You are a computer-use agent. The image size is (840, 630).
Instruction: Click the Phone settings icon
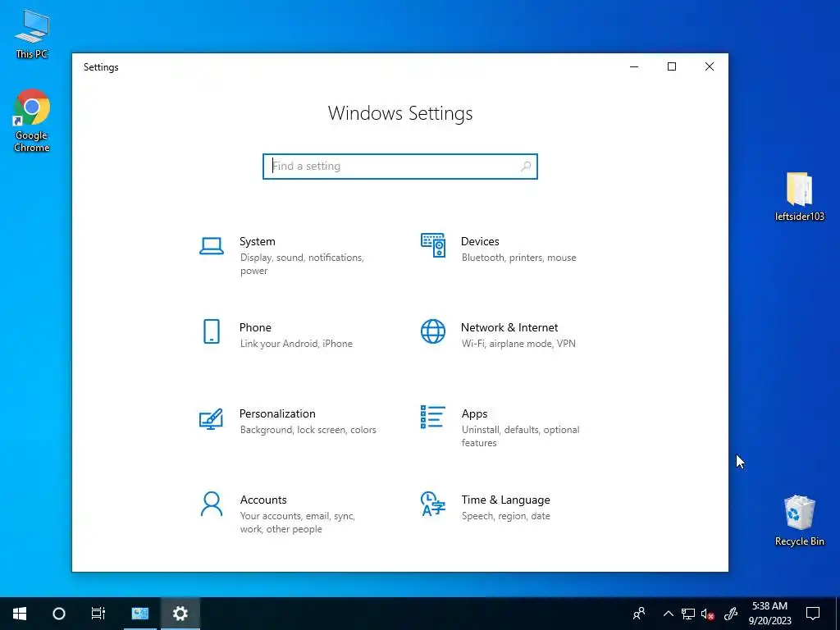[212, 331]
